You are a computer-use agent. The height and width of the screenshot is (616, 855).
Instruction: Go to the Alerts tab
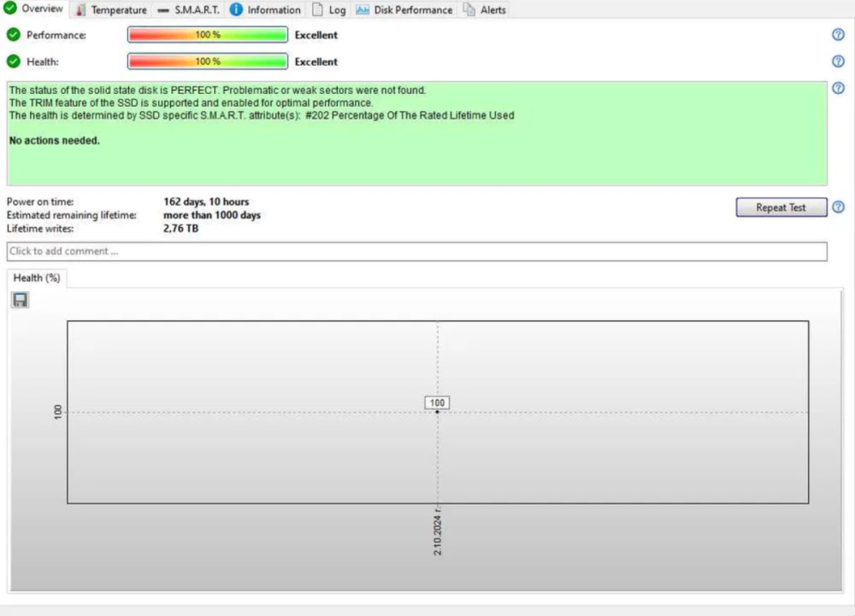coord(485,10)
